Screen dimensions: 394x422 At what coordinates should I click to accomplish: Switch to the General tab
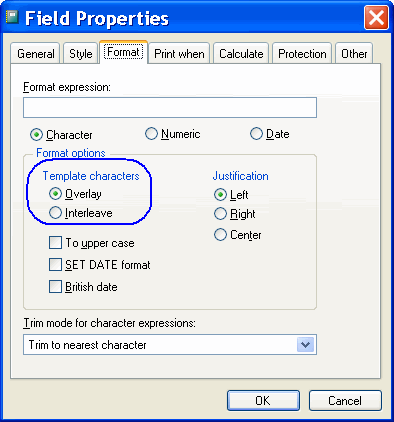pos(35,54)
